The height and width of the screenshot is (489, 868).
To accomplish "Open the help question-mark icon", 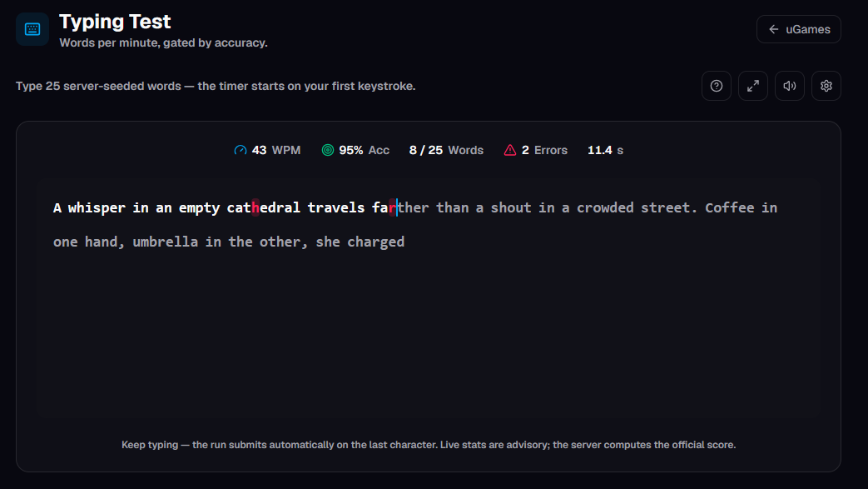I will click(717, 86).
